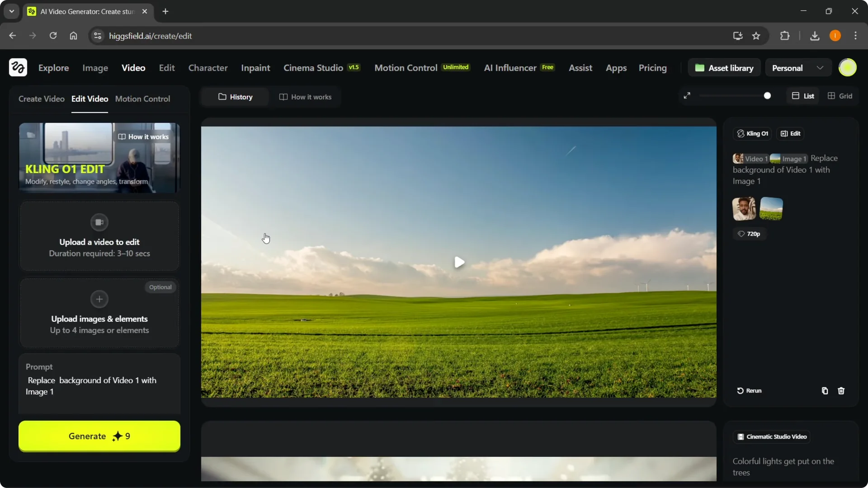Open the Asset library
The width and height of the screenshot is (868, 488).
tap(724, 67)
